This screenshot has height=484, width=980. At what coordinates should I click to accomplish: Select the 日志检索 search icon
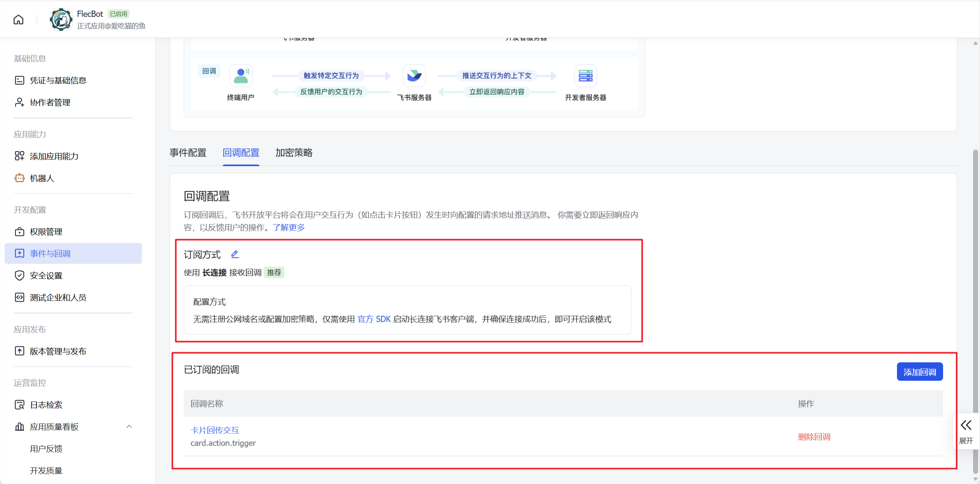click(x=19, y=405)
